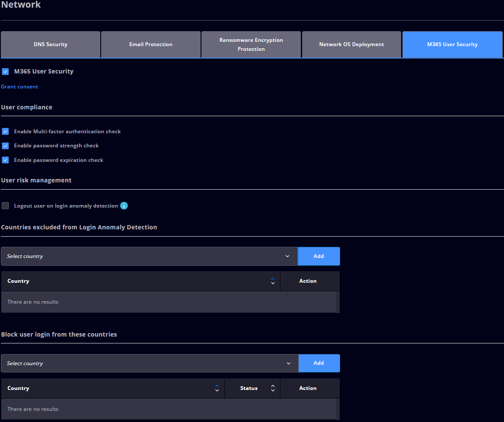Sort blocked countries table by Status
The image size is (504, 422).
[x=273, y=388]
